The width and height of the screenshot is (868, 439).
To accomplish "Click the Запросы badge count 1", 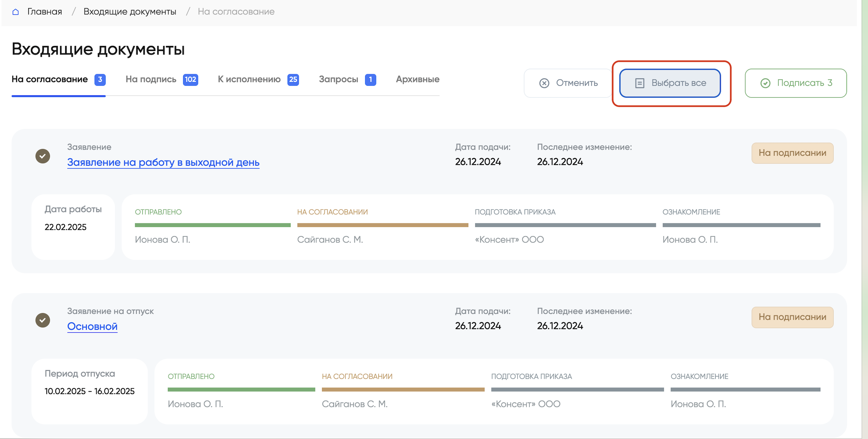I will 370,79.
